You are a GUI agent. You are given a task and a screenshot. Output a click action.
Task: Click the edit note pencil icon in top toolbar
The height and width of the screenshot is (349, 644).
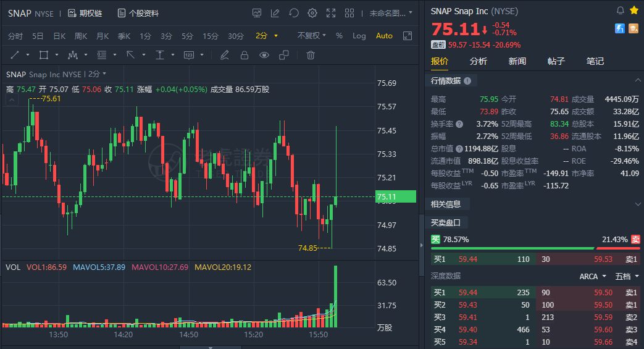275,13
